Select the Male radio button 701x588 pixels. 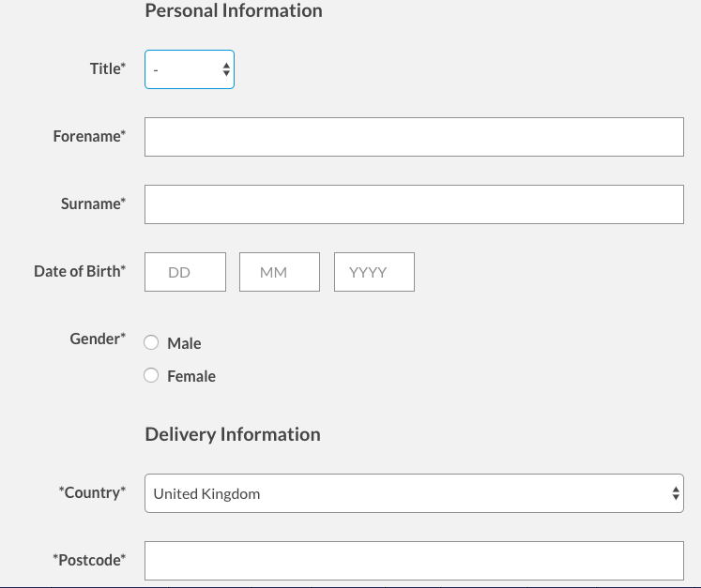tap(151, 343)
